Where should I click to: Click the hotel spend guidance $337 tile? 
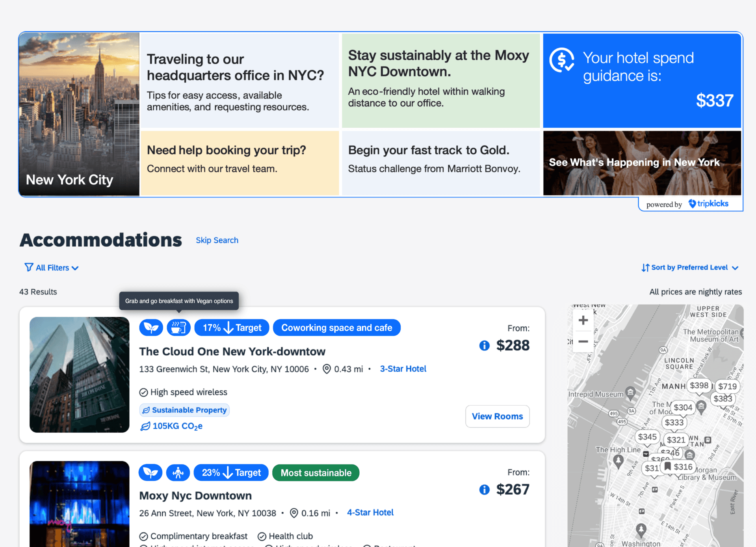642,81
